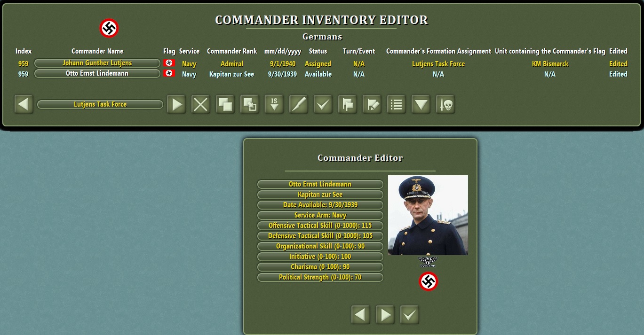Viewport: 644px width, 335px height.
Task: Click the down triangle toolbar icon
Action: click(x=421, y=104)
